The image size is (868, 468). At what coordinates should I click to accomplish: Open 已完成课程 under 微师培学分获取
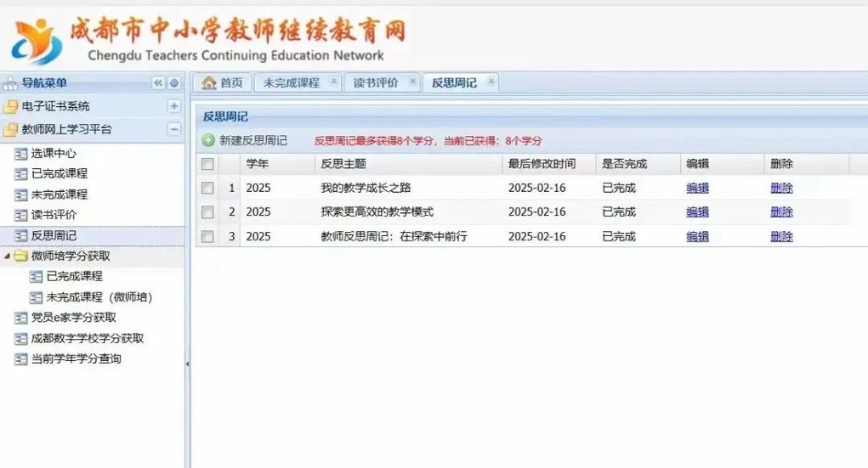[75, 276]
